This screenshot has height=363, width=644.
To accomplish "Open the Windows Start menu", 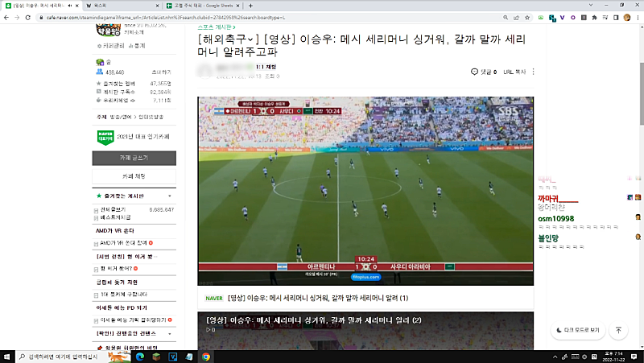I will (7, 357).
